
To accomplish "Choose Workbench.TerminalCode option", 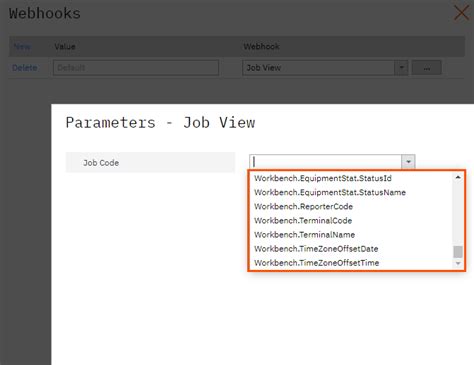I will point(303,221).
